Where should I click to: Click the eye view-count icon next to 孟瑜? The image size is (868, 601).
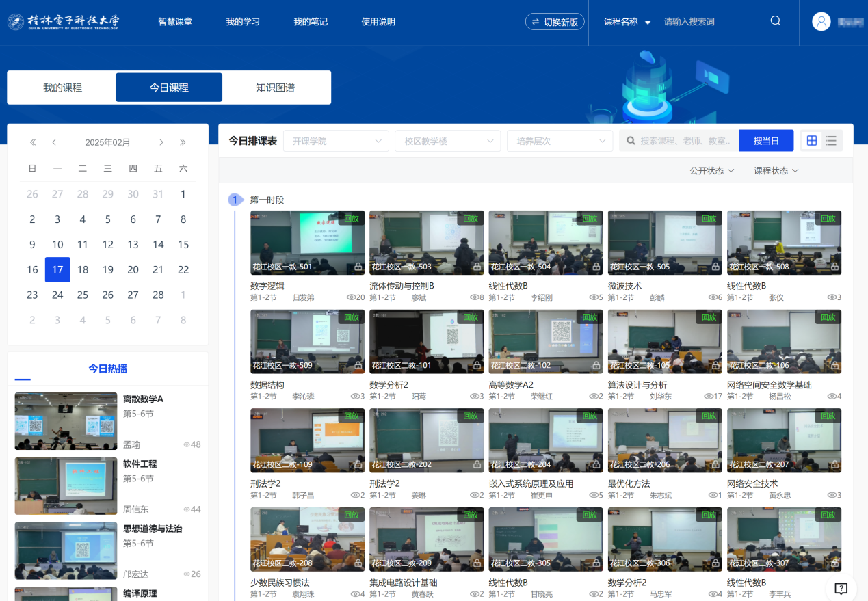186,444
